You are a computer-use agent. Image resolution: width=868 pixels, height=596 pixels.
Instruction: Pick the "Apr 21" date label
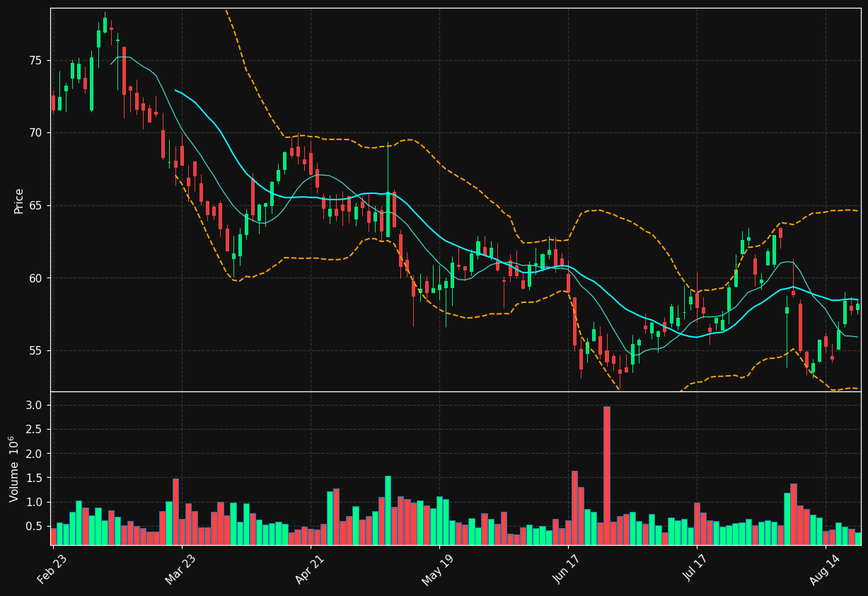[310, 569]
